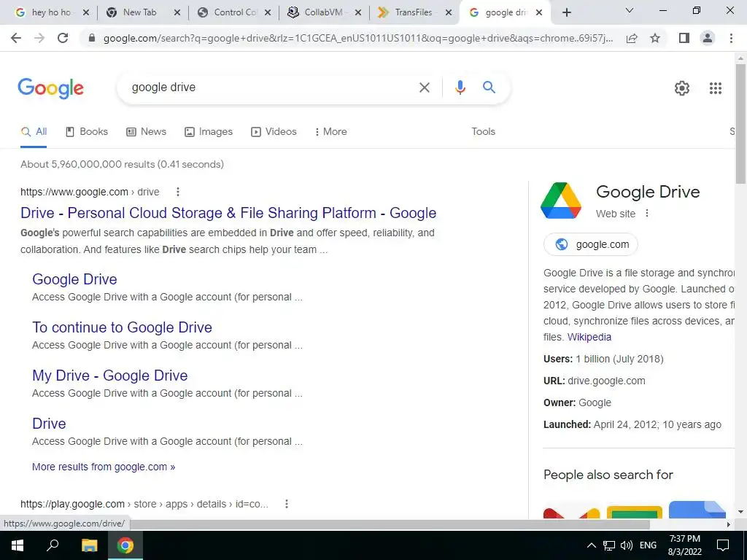Open the ENG language indicator
The image size is (747, 560).
[x=648, y=545]
